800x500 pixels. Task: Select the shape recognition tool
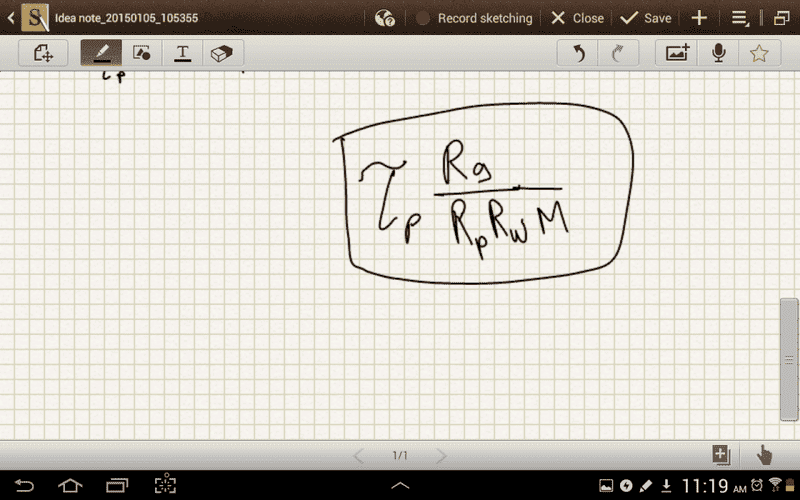tap(141, 53)
